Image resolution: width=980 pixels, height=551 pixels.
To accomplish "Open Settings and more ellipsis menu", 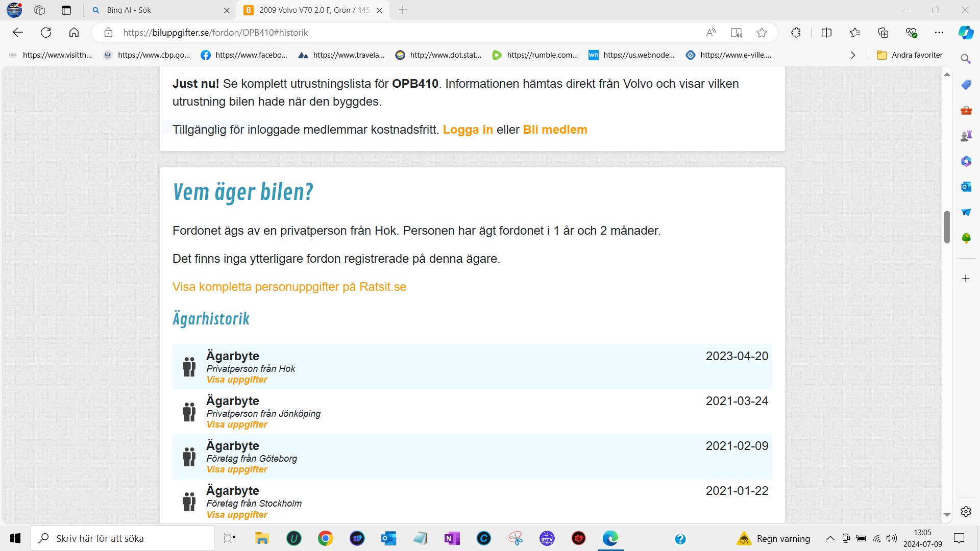I will [x=939, y=33].
